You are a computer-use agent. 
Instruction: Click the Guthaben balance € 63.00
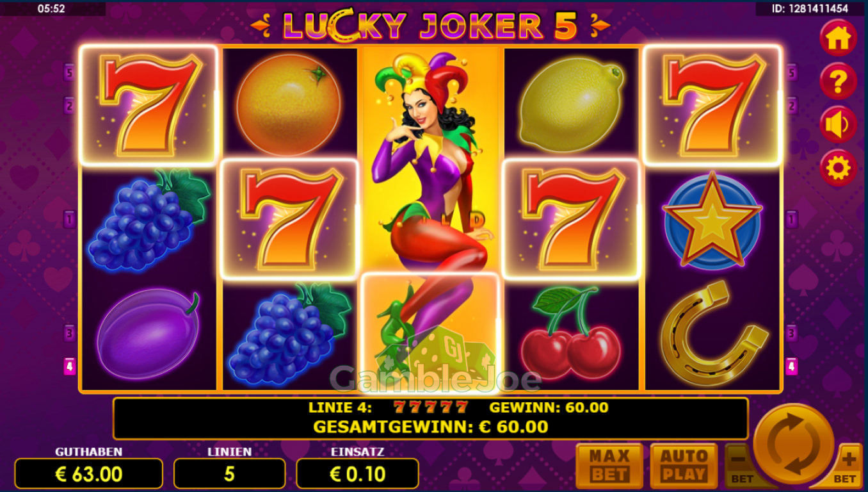(88, 473)
